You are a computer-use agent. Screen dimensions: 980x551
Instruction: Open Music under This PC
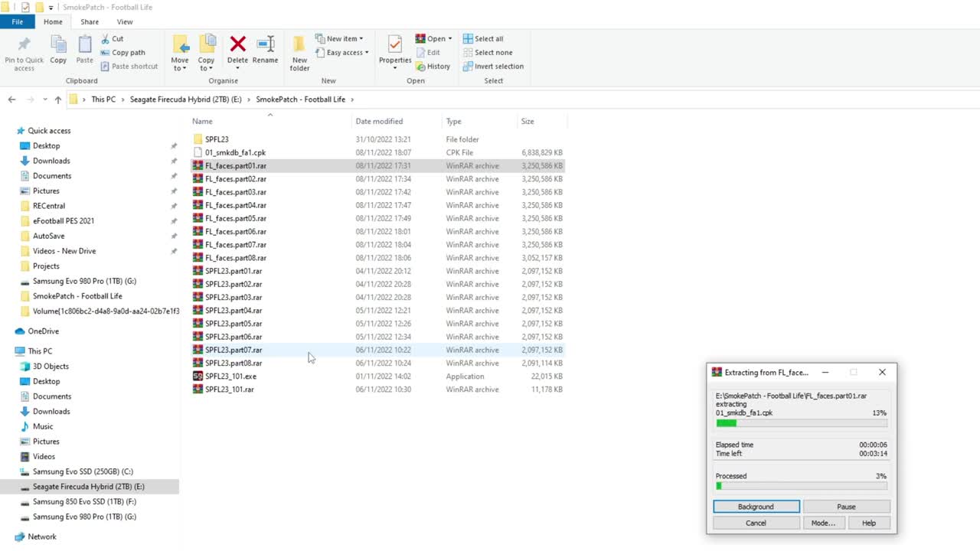click(43, 426)
